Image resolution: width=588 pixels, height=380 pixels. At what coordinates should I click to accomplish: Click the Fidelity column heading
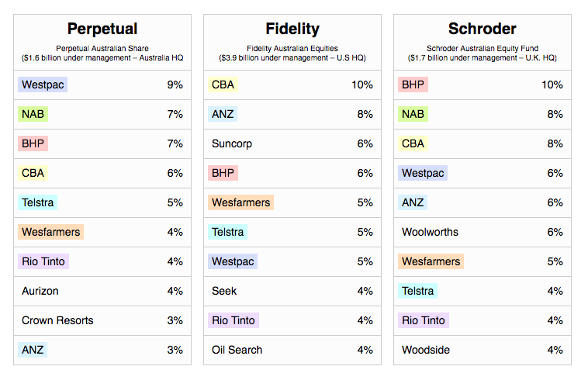coord(292,29)
